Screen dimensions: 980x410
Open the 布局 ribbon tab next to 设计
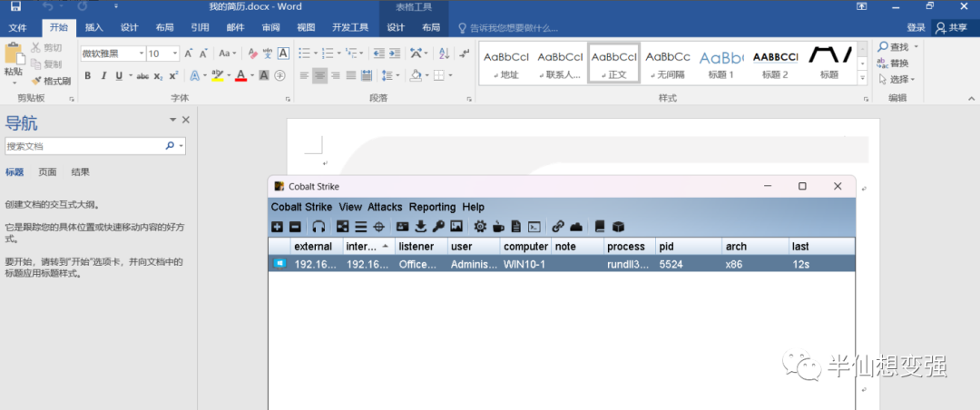pyautogui.click(x=165, y=27)
